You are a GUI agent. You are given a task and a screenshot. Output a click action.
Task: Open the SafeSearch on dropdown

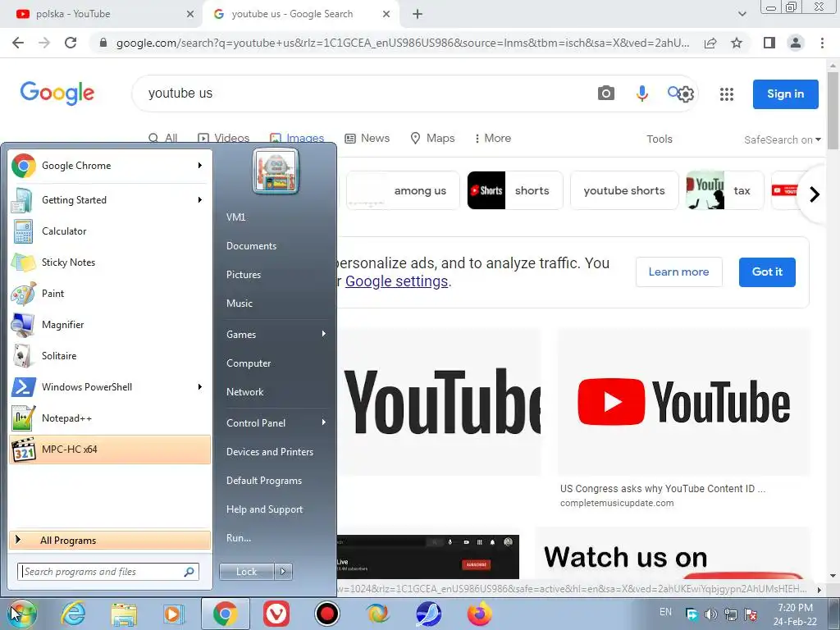tap(782, 139)
